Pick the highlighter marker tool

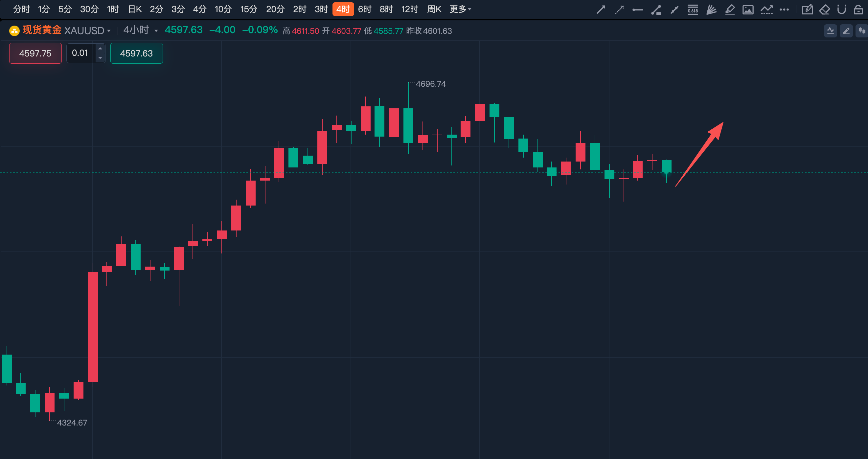coord(729,10)
